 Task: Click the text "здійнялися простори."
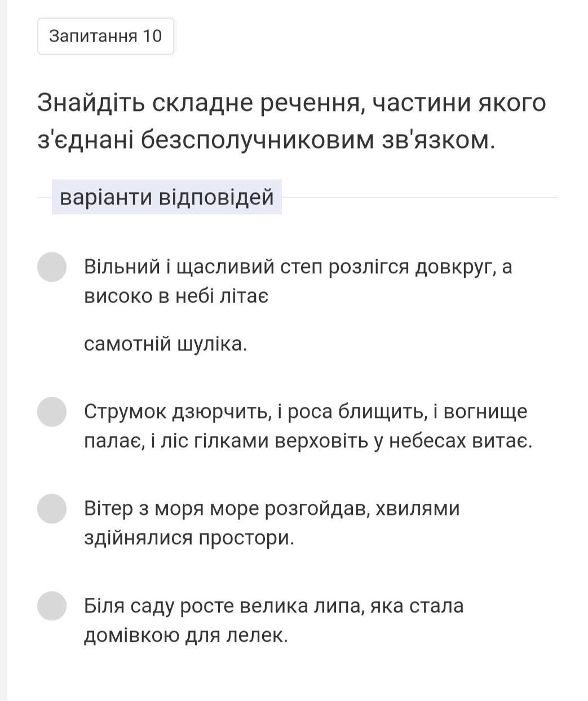click(x=189, y=538)
